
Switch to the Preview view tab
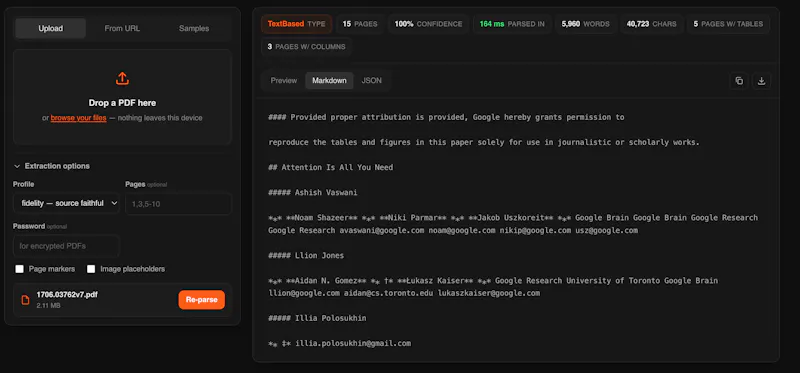pos(284,81)
